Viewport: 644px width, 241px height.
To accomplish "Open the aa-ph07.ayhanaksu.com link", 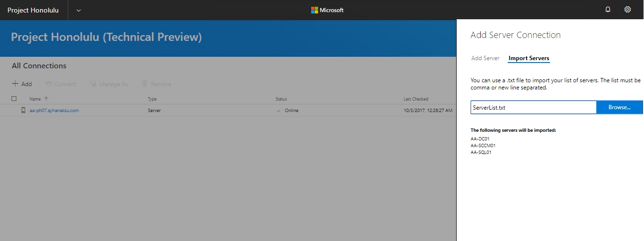I will 54,111.
